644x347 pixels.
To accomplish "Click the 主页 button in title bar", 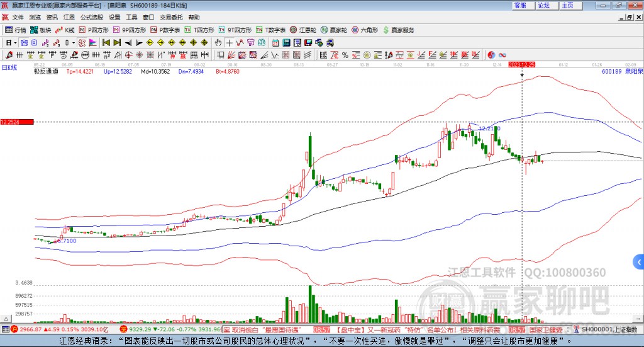I will pos(571,5).
